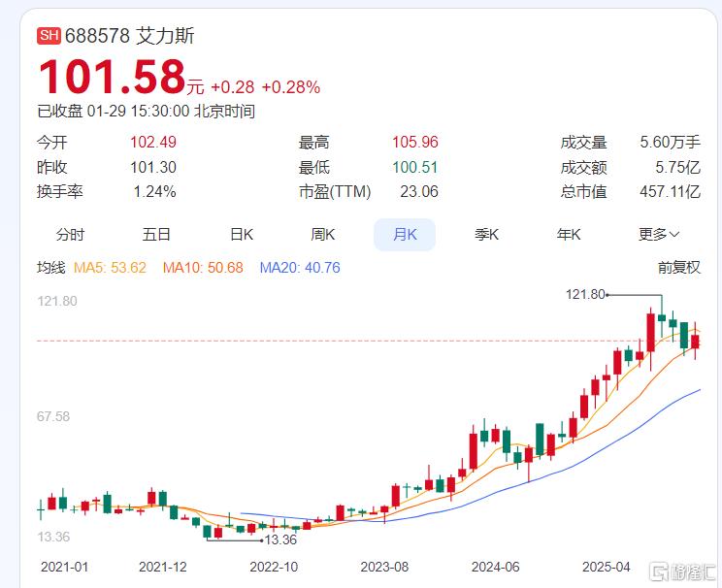Click the percent change +0.28%

pyautogui.click(x=291, y=87)
